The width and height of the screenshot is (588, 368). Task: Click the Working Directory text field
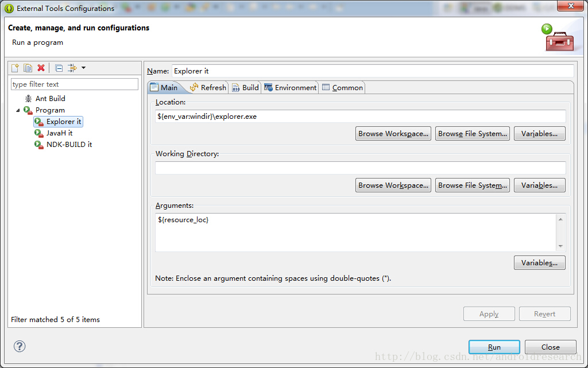360,168
